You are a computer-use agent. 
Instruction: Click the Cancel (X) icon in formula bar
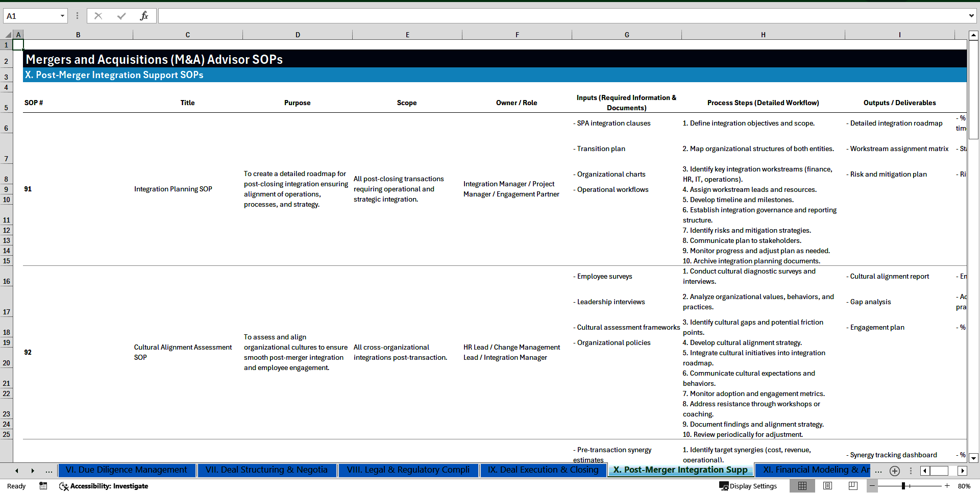coord(98,15)
